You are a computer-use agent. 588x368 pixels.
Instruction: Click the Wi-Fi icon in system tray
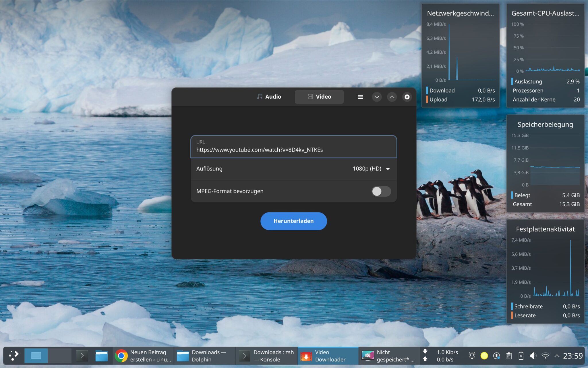(546, 356)
